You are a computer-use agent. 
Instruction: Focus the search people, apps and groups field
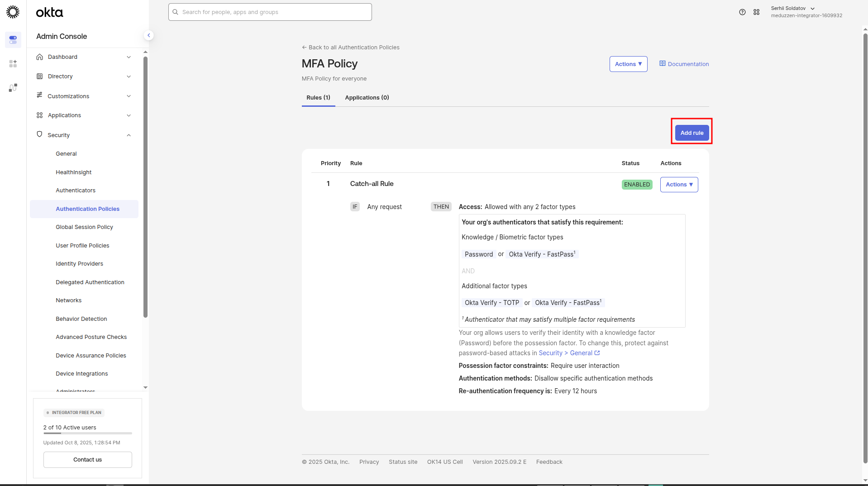tap(270, 12)
